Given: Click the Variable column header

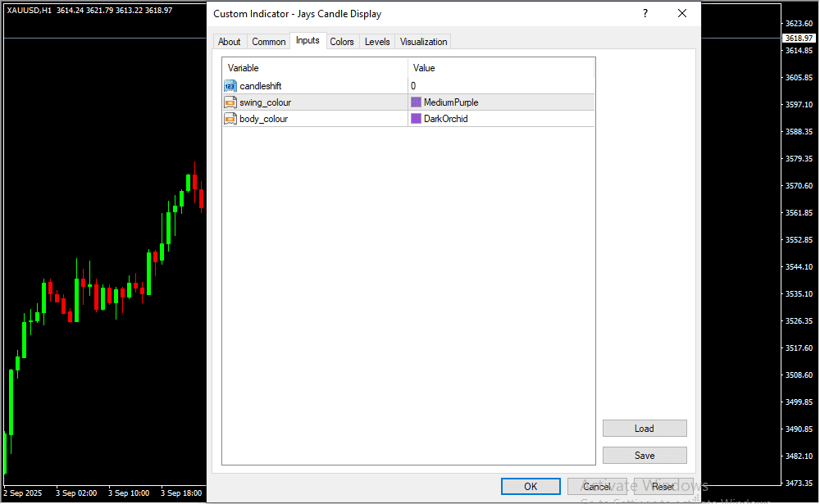Looking at the screenshot, I should pos(315,68).
